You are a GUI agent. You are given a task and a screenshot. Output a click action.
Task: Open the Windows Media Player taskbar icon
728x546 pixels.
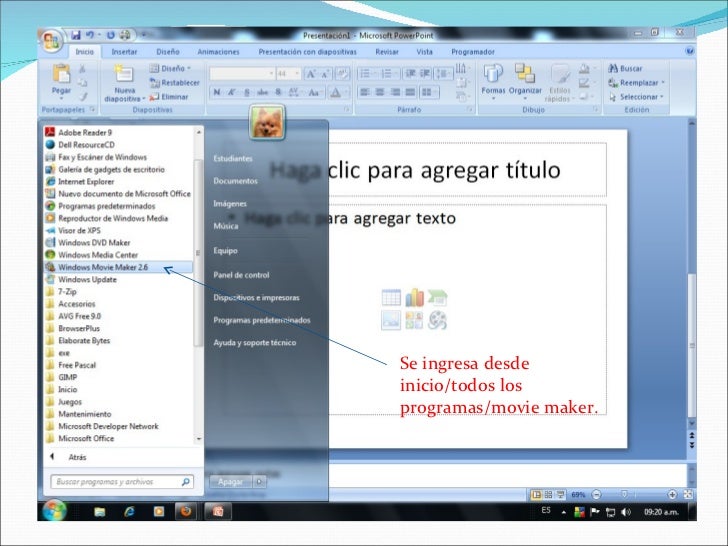click(159, 512)
